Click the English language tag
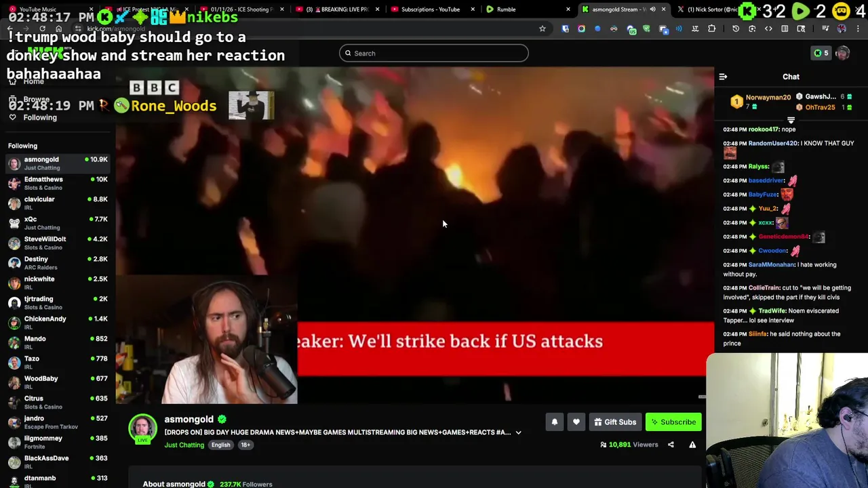This screenshot has width=868, height=488. [x=220, y=445]
